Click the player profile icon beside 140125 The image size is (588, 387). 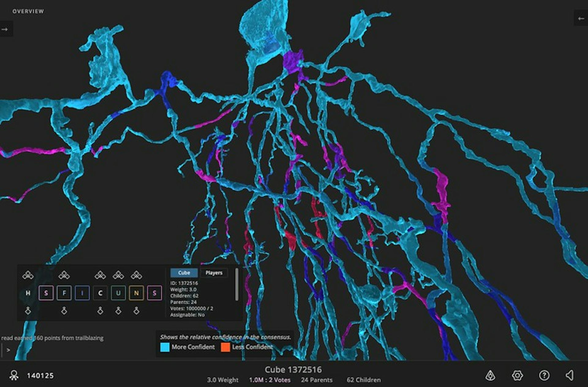[14, 375]
